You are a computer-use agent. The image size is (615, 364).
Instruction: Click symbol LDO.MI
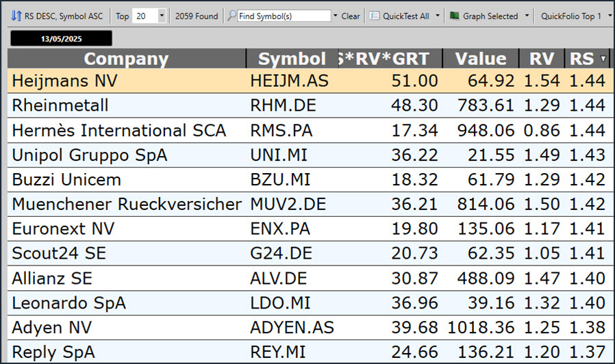pyautogui.click(x=280, y=303)
